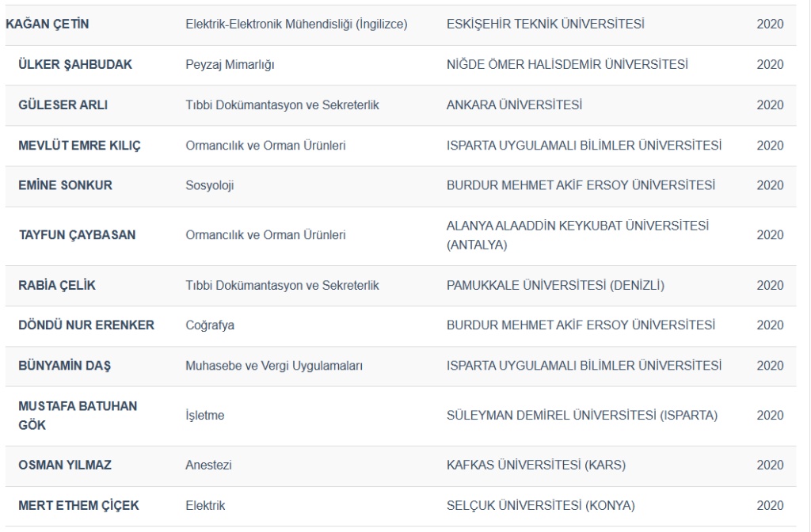Click KAFKAS ÜNİVERSİTESİ (KARS) cell
Image resolution: width=811 pixels, height=532 pixels.
point(535,465)
